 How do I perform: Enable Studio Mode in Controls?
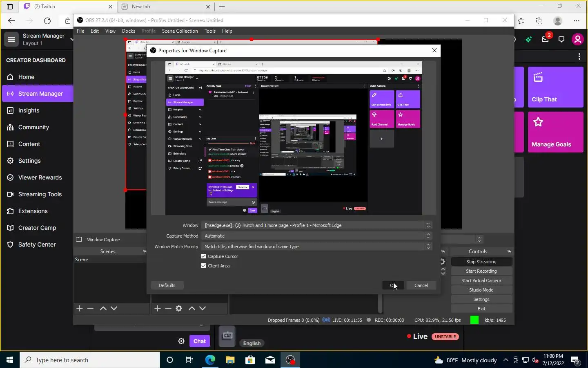481,290
